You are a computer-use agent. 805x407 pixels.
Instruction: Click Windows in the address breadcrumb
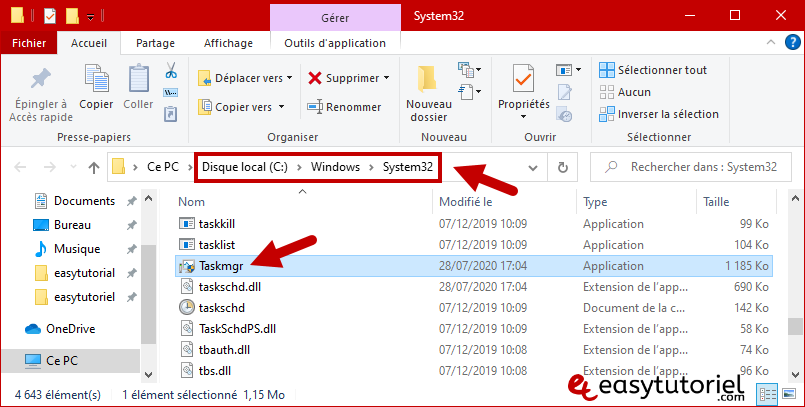[x=335, y=167]
